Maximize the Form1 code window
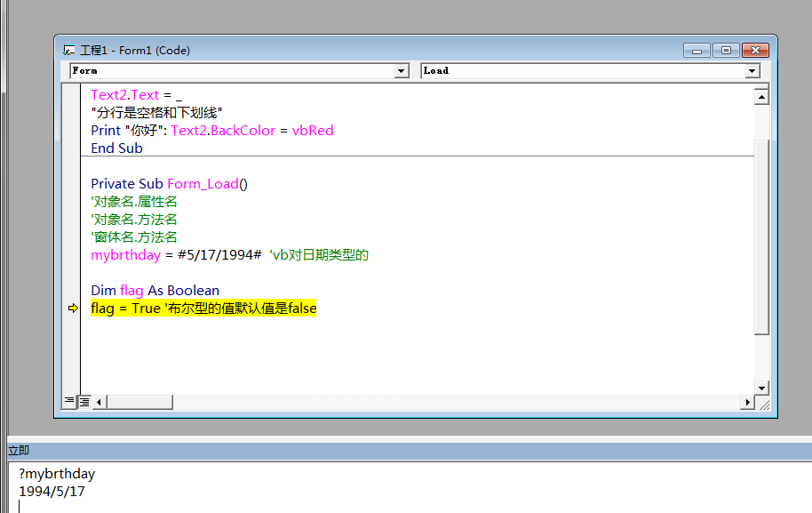812x513 pixels. click(726, 51)
